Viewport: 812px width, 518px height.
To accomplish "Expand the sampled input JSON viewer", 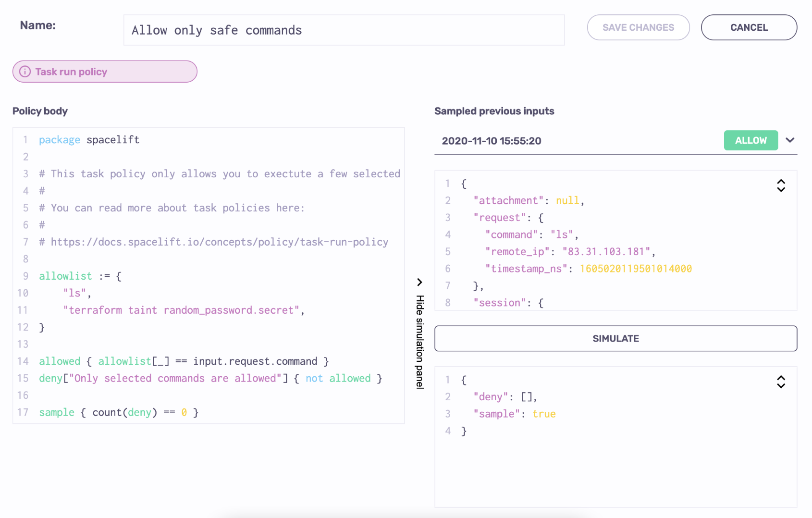I will coord(781,185).
